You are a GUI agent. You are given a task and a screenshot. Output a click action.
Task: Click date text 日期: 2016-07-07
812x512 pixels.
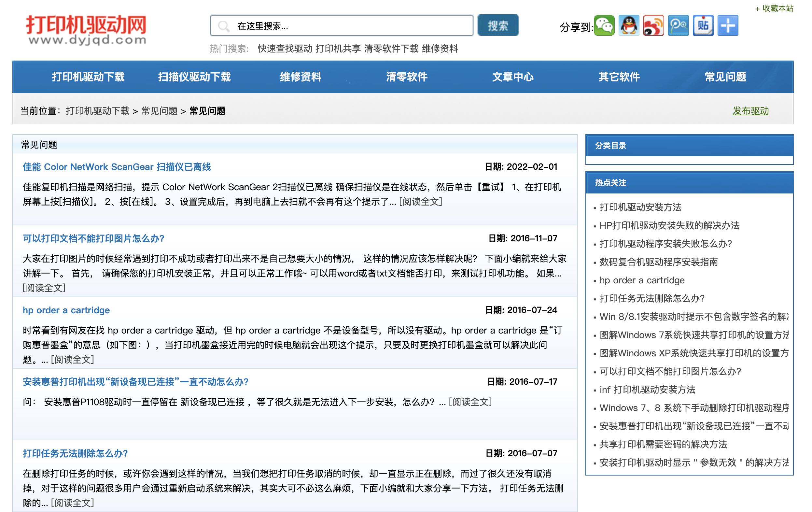[521, 453]
